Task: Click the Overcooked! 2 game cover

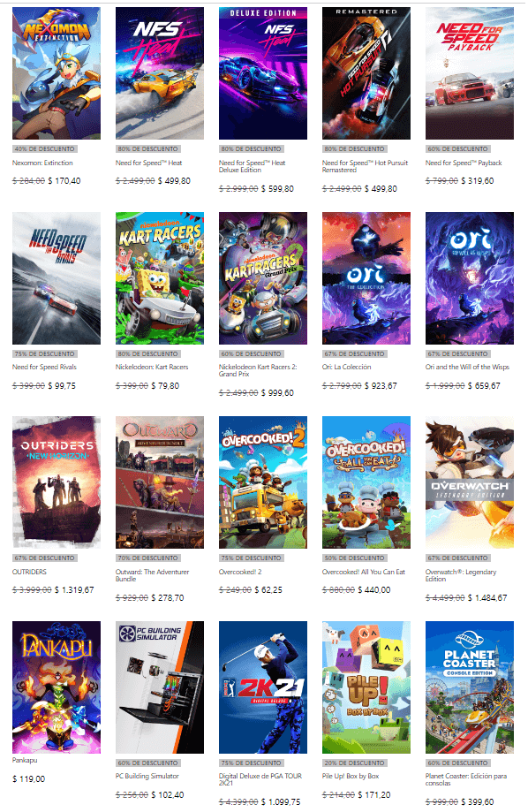Action: coord(263,482)
